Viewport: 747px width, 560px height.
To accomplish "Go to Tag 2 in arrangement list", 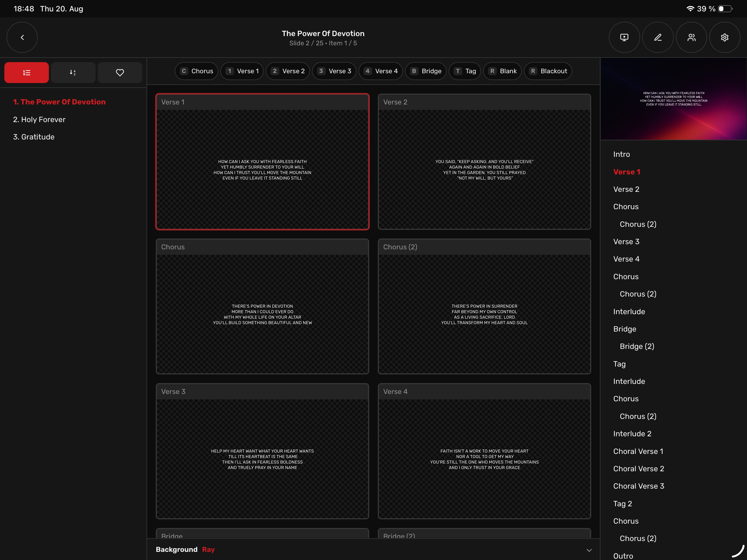I will [622, 504].
